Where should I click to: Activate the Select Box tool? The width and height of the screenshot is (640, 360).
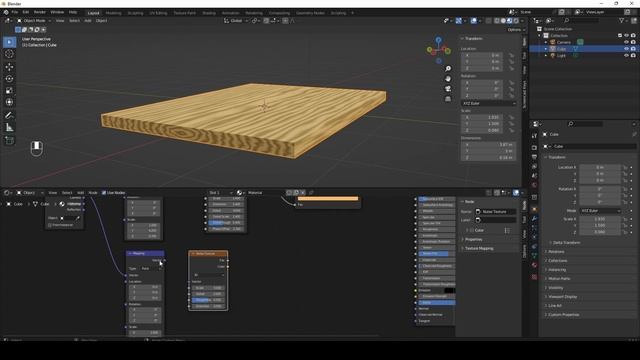9,42
